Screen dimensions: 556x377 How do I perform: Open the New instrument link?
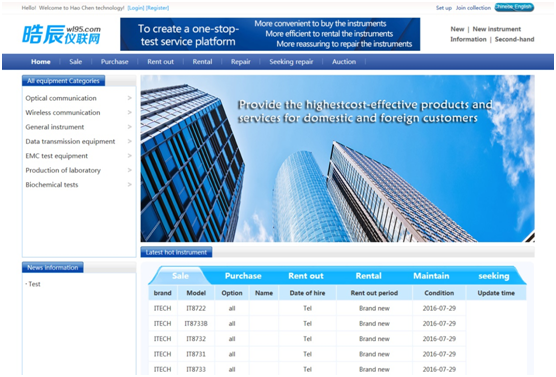click(497, 29)
